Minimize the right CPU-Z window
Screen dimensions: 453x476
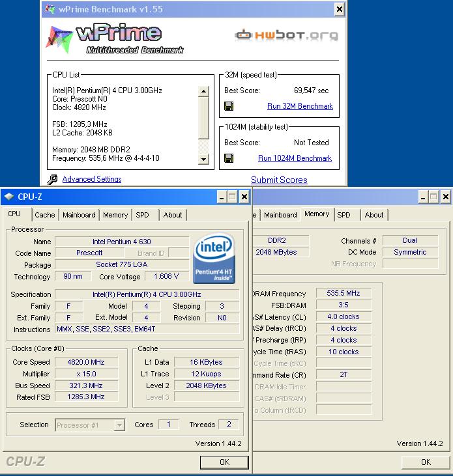422,197
